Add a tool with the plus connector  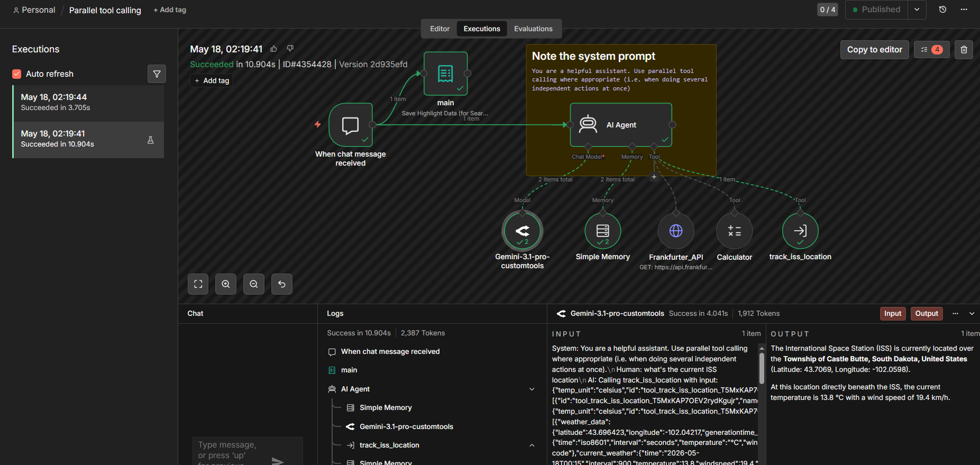[654, 177]
